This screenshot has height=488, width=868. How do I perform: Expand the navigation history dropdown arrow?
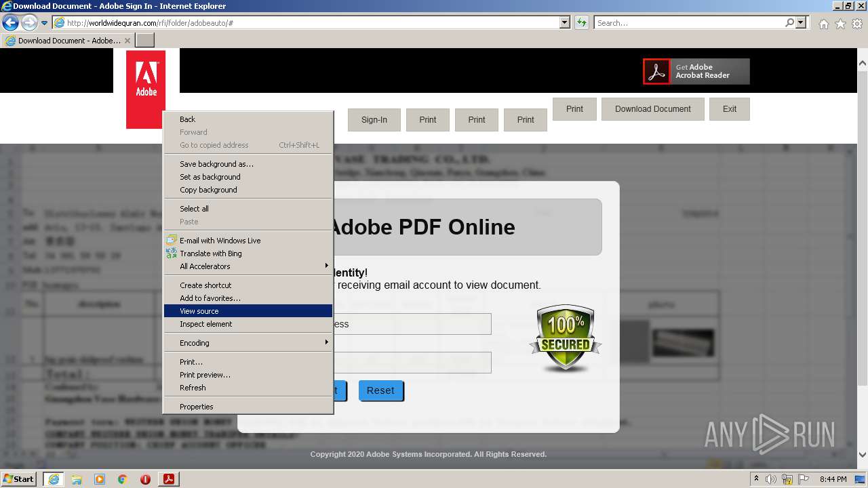45,23
